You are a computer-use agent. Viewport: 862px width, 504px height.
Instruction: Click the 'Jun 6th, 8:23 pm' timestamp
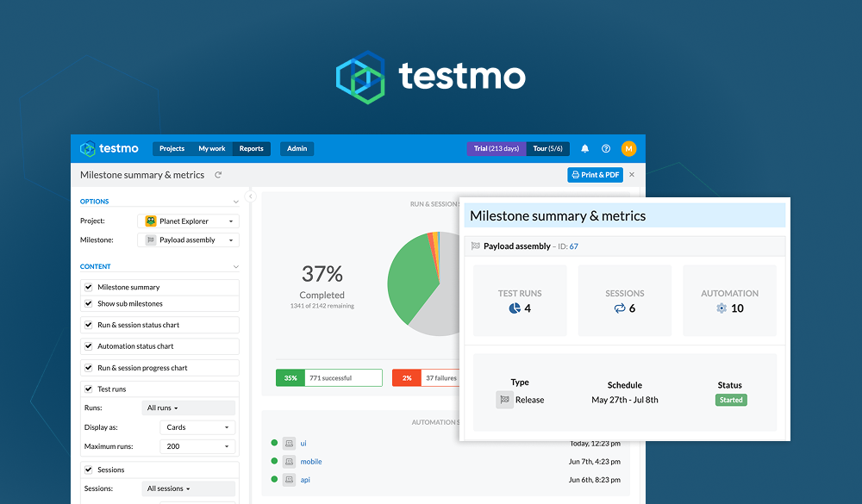[x=594, y=480]
